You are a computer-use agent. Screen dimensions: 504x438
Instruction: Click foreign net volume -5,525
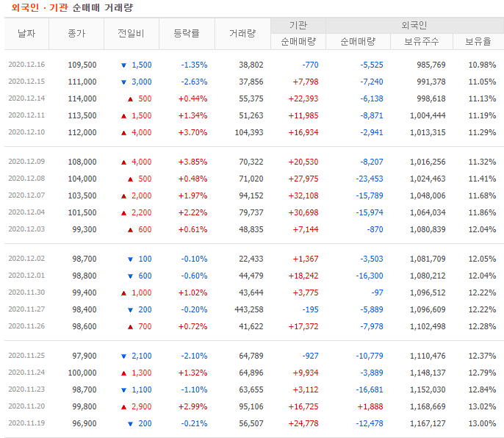372,65
